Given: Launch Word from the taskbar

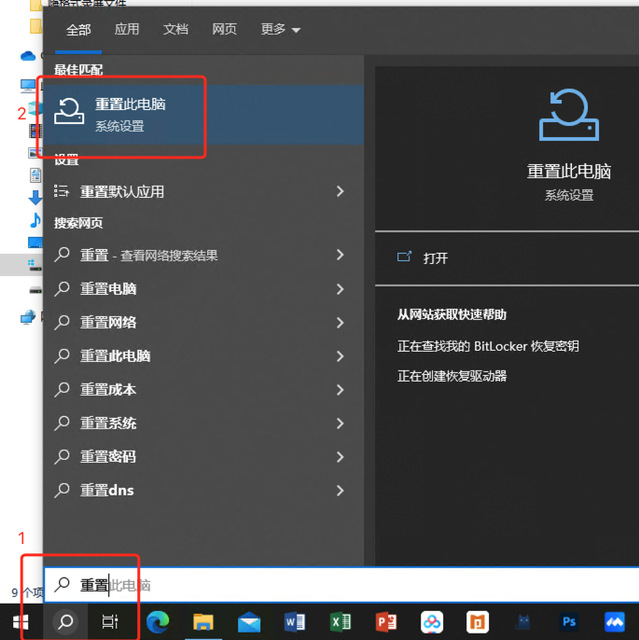Looking at the screenshot, I should point(295,622).
